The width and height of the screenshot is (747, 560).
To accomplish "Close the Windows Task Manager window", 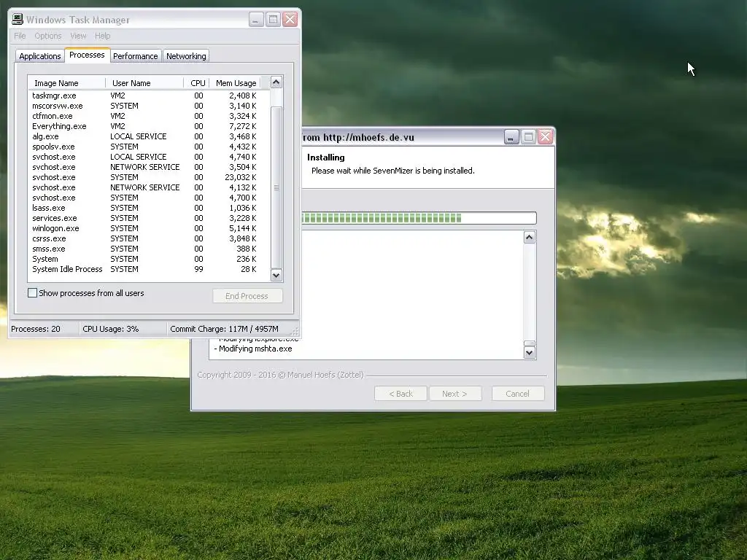I will click(290, 20).
